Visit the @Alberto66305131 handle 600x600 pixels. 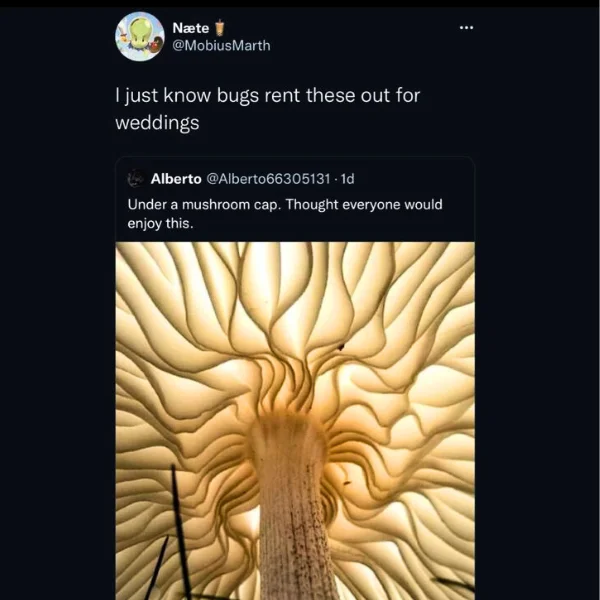click(x=268, y=179)
